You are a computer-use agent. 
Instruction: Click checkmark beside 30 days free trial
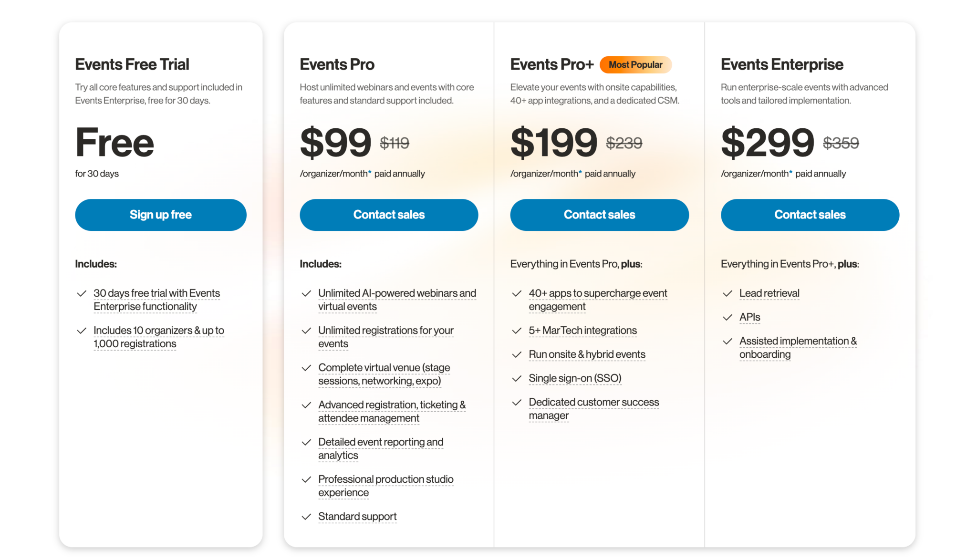click(82, 294)
